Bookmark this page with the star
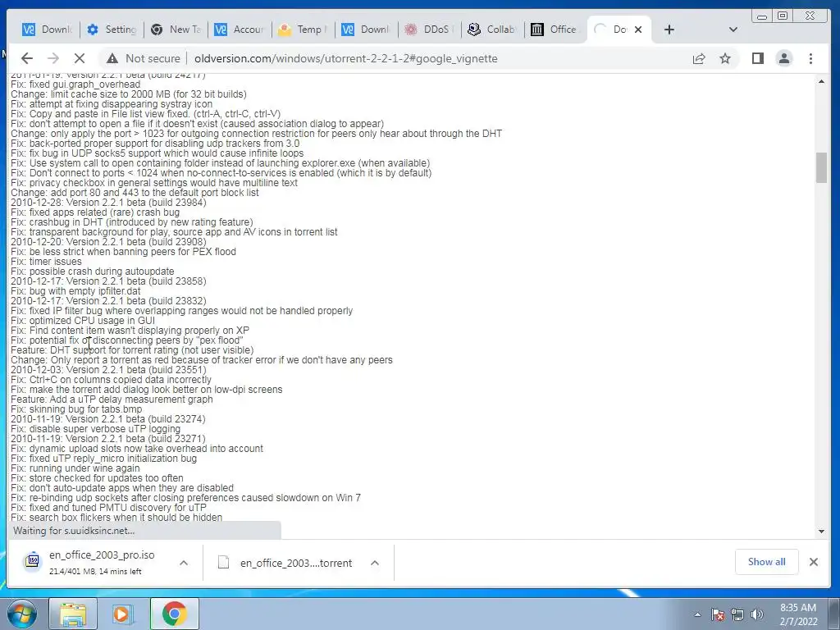 tap(725, 58)
